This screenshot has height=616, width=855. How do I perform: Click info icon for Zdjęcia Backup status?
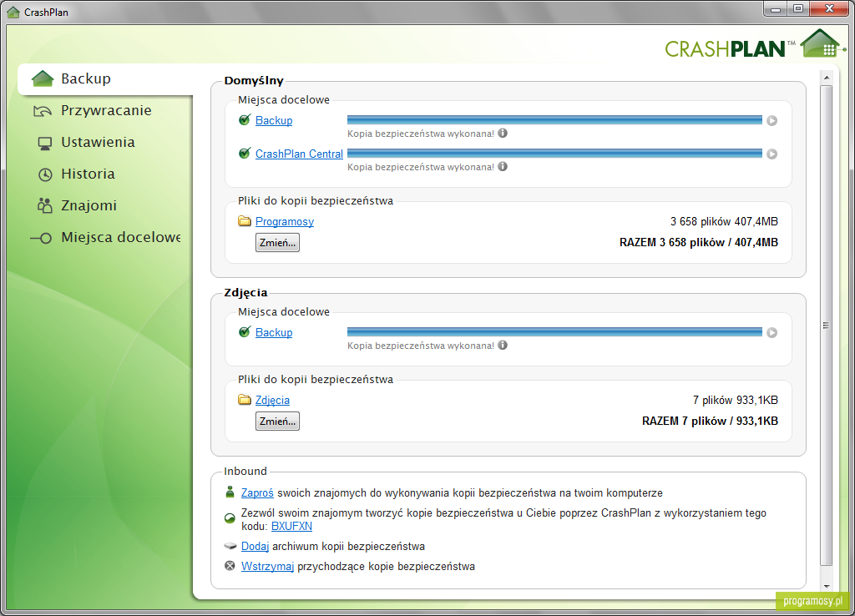point(503,345)
